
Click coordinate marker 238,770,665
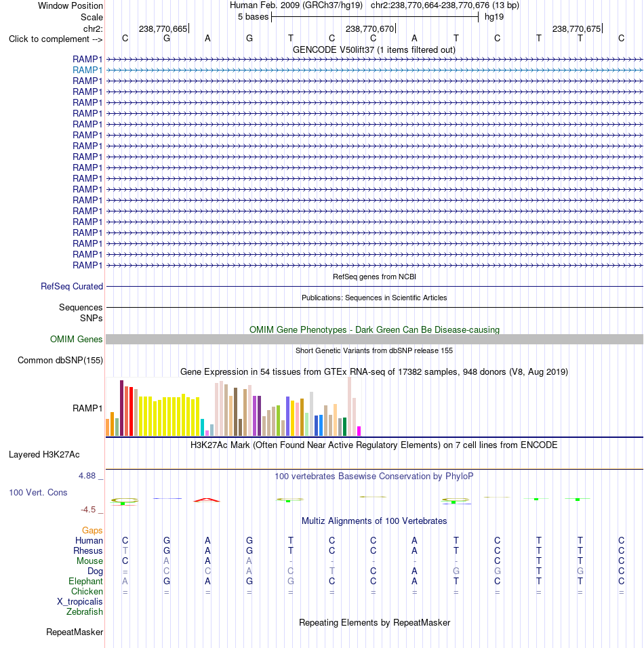click(x=163, y=29)
